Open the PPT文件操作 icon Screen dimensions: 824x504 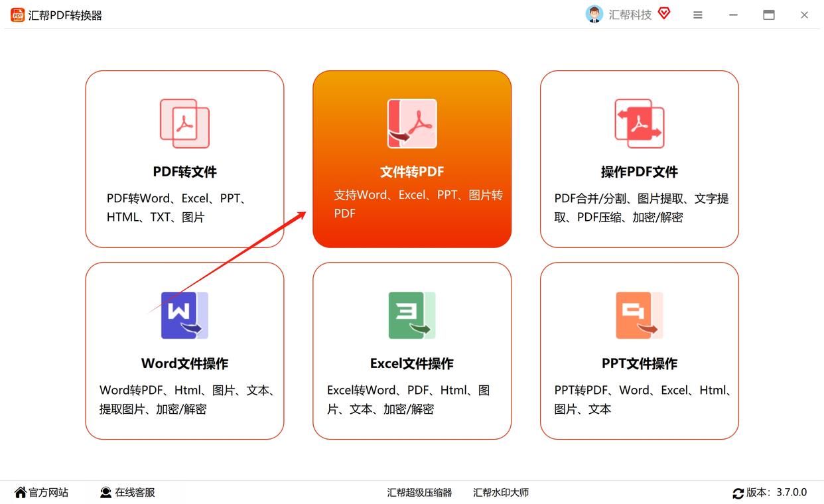[639, 316]
